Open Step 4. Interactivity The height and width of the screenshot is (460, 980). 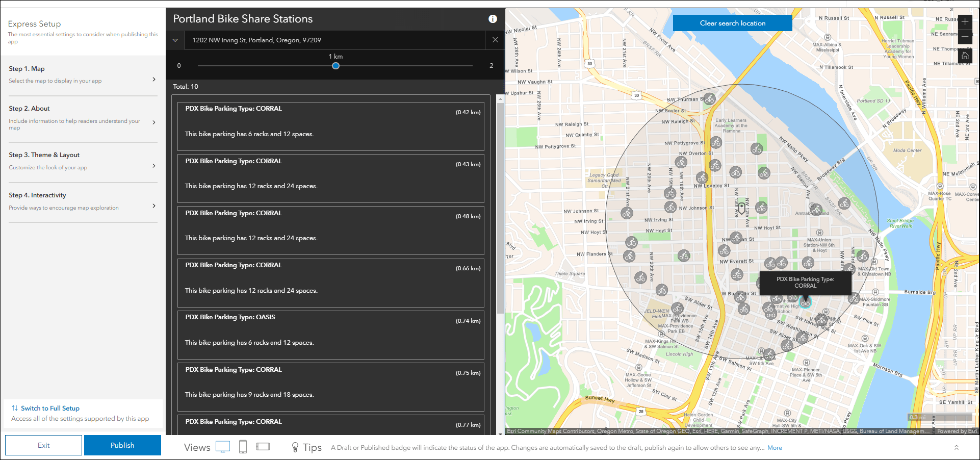[83, 201]
